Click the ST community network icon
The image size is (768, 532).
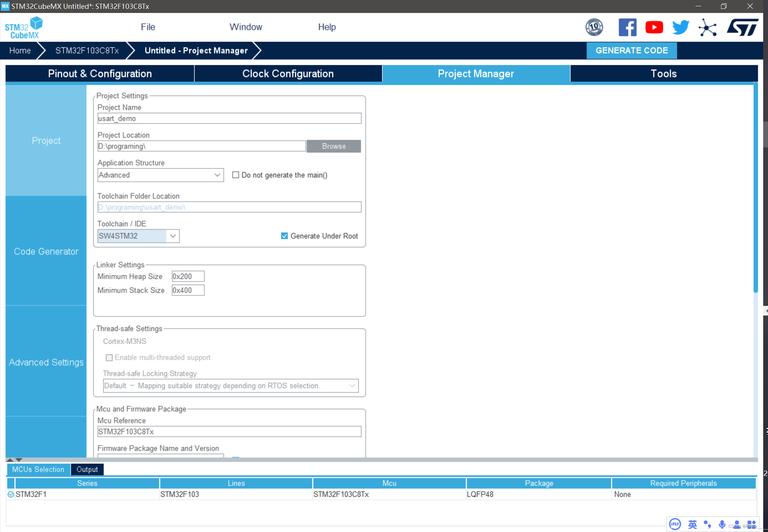pos(707,27)
